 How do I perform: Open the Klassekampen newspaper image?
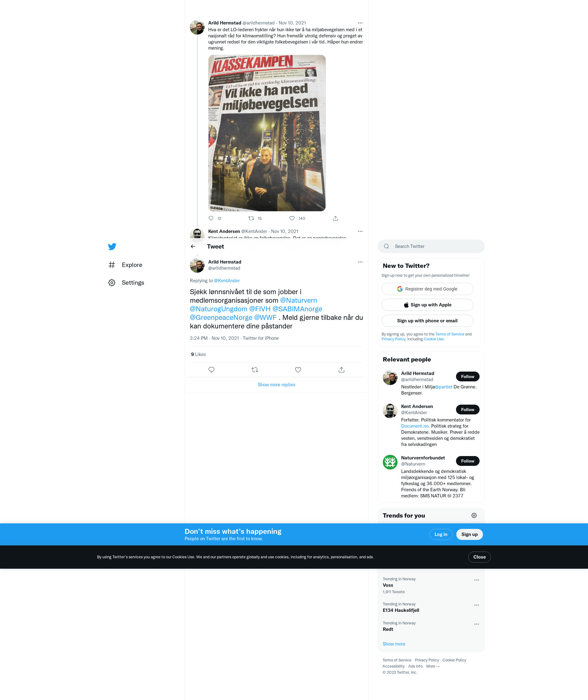[266, 133]
